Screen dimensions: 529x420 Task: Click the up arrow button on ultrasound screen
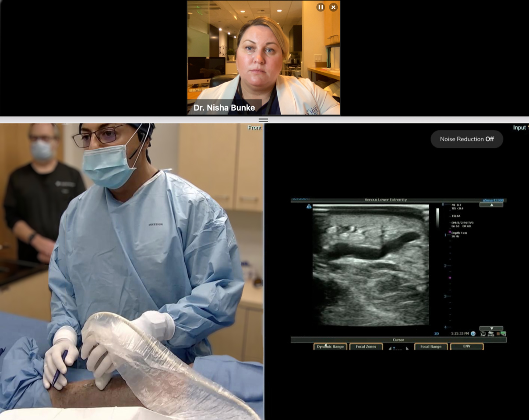pyautogui.click(x=491, y=205)
